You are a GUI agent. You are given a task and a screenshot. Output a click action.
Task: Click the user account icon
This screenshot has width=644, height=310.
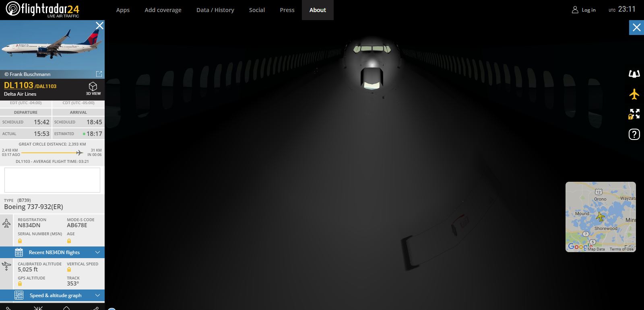tap(575, 10)
